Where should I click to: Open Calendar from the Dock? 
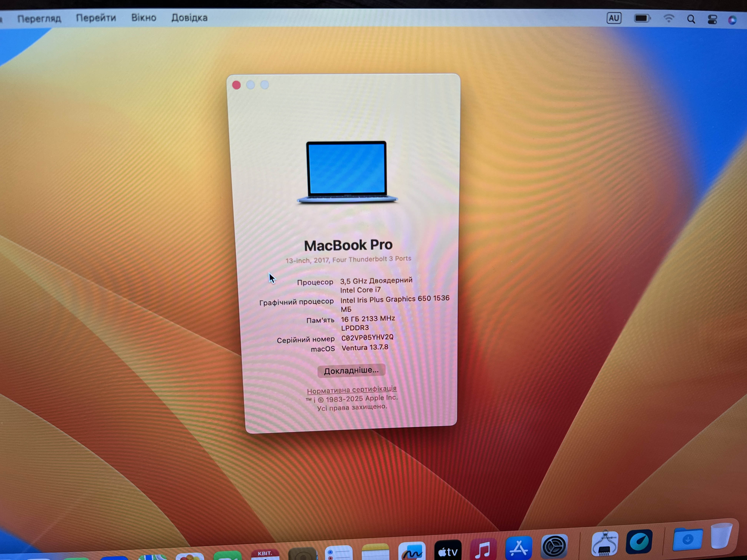[x=265, y=554]
